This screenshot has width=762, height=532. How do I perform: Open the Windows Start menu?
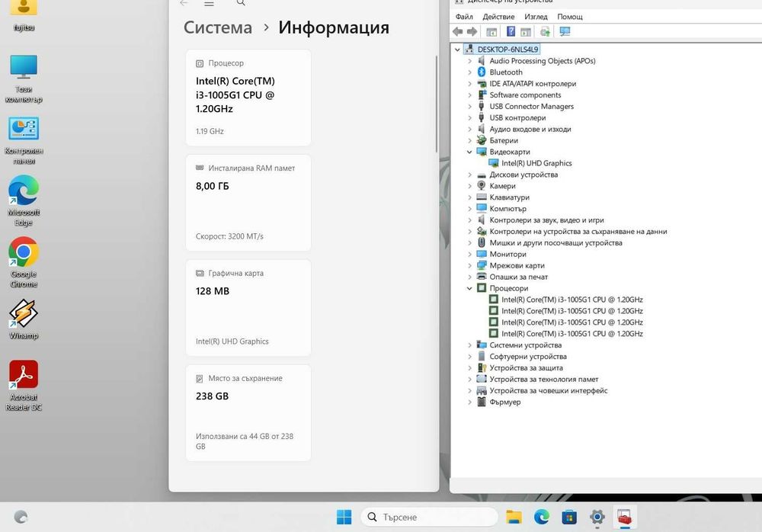344,517
